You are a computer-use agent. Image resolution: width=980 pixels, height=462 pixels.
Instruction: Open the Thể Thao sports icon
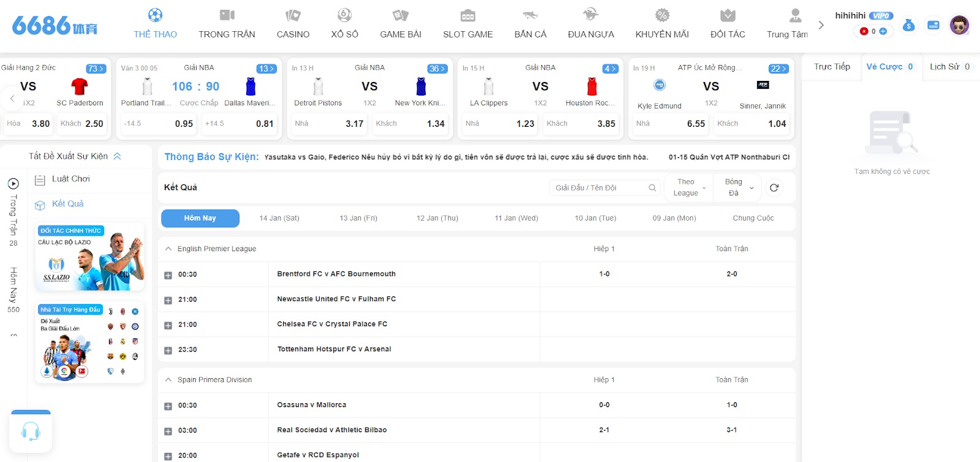[x=155, y=15]
